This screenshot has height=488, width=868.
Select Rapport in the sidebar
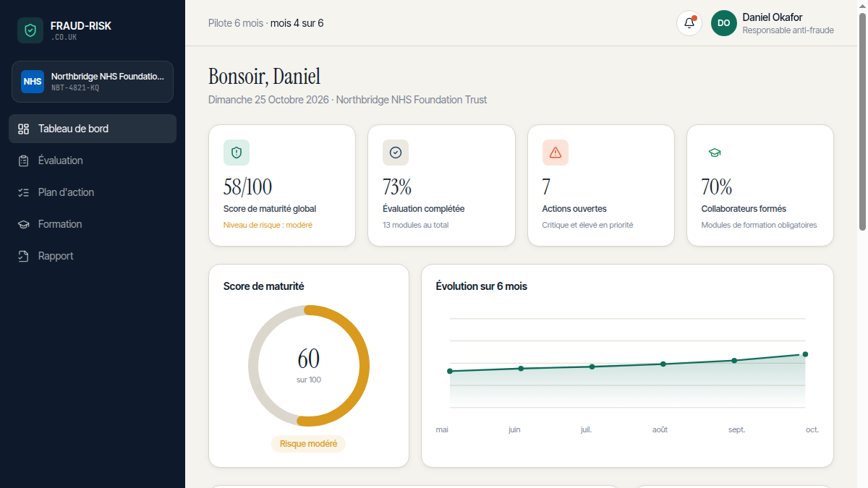[93, 256]
